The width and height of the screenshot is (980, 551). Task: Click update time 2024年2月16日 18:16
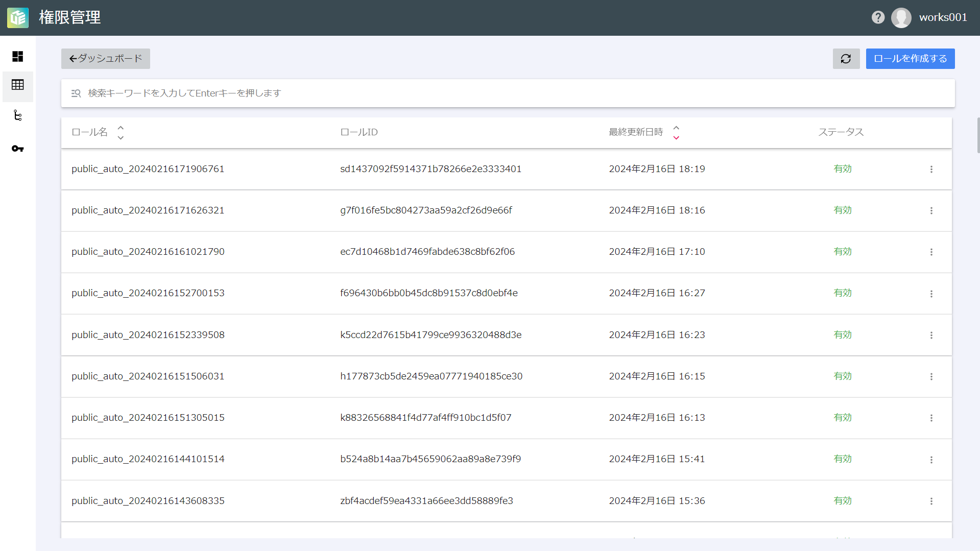point(657,210)
